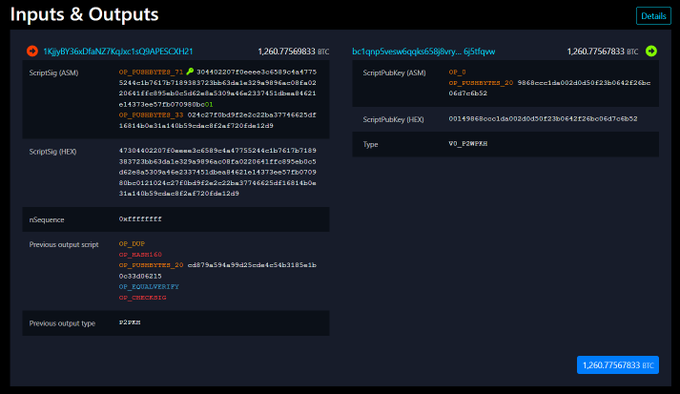
Task: Click the Inputs & Outputs heading
Action: pyautogui.click(x=84, y=14)
